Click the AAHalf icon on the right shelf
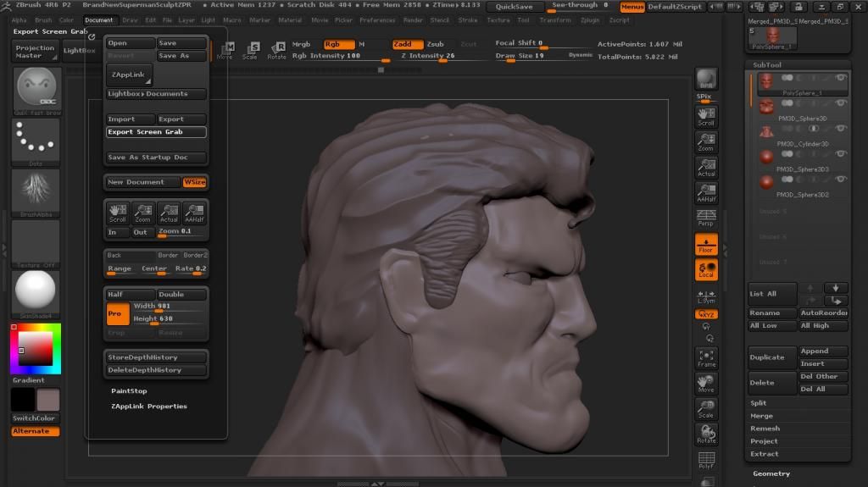 point(706,192)
